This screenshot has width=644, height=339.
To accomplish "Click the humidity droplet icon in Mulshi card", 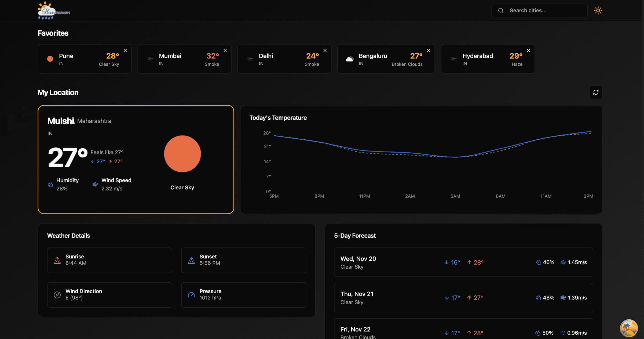I will (50, 184).
